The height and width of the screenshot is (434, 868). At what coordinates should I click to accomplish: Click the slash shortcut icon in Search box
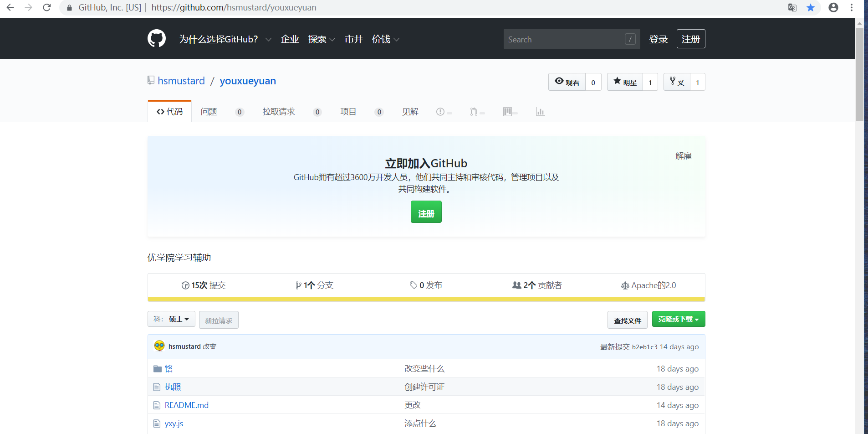tap(630, 39)
